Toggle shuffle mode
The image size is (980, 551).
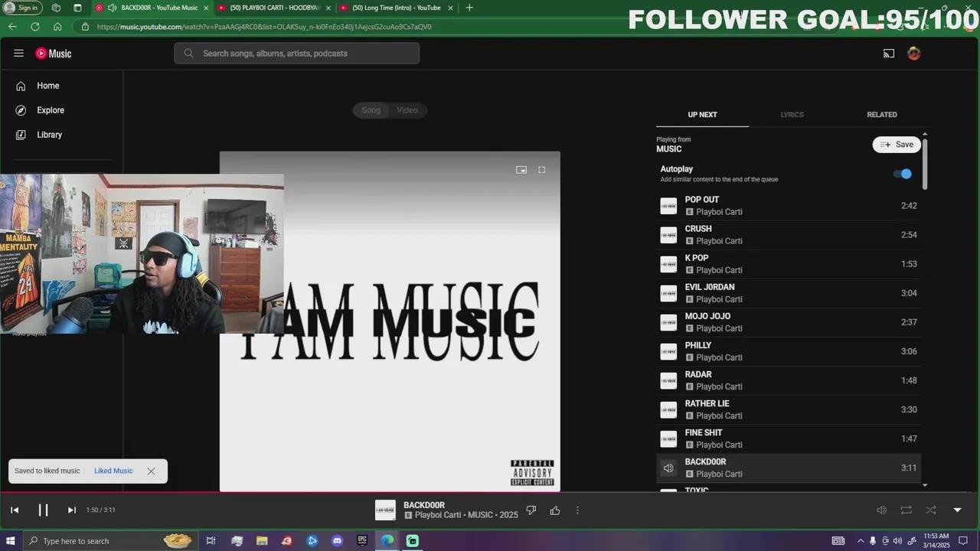click(931, 510)
